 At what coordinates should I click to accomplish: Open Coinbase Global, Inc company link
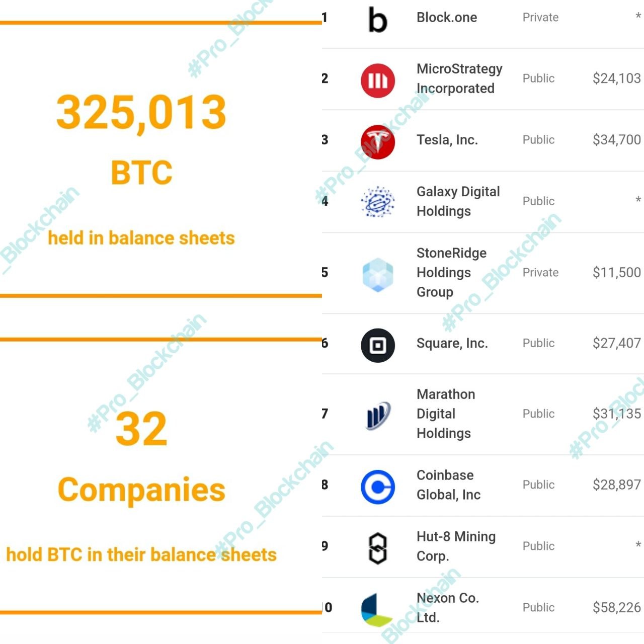click(448, 485)
